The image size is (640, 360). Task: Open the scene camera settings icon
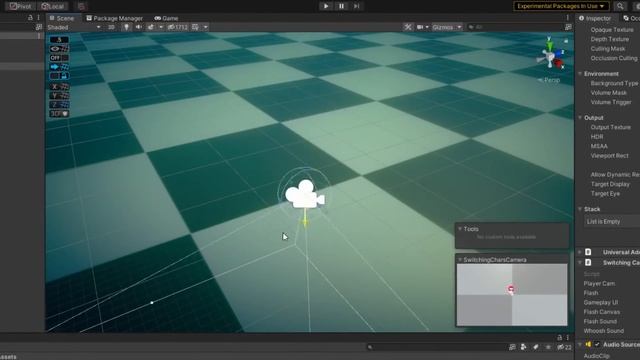420,27
